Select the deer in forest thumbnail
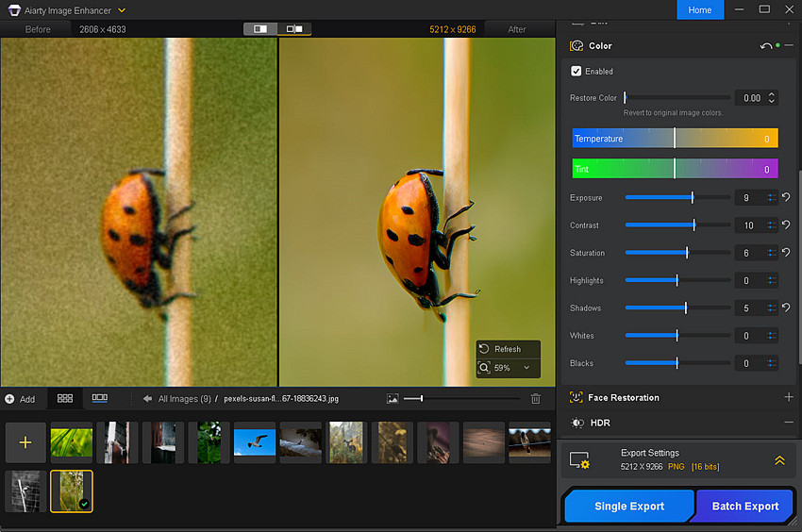 [346, 442]
